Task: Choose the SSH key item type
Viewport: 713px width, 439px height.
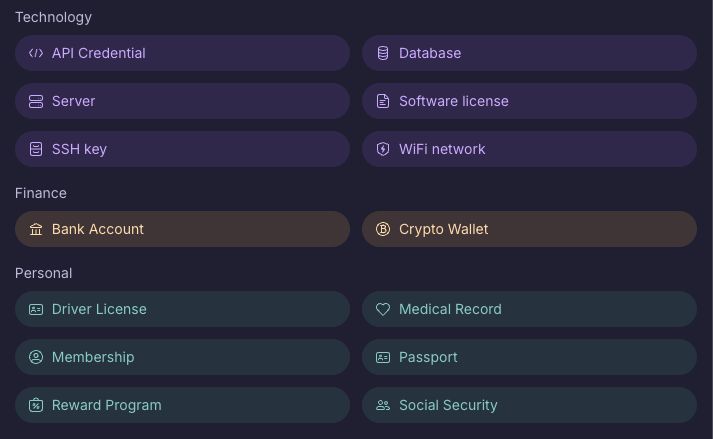Action: [x=182, y=149]
